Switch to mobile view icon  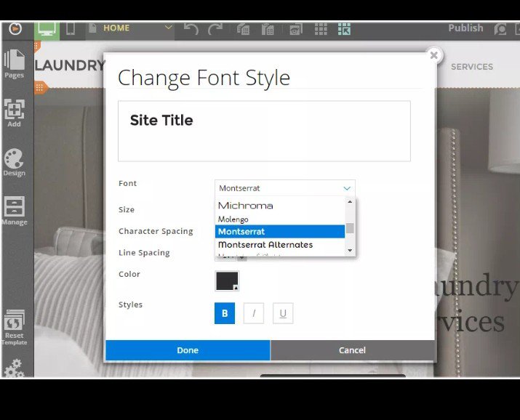(x=71, y=29)
